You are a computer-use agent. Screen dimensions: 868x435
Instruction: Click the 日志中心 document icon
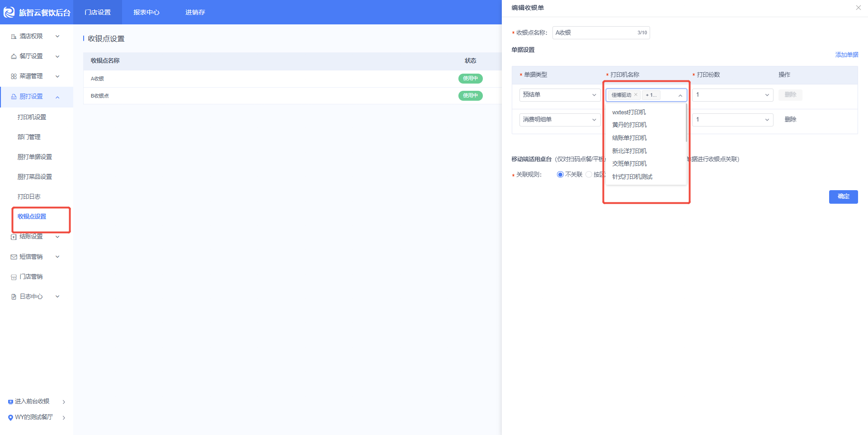pyautogui.click(x=14, y=297)
